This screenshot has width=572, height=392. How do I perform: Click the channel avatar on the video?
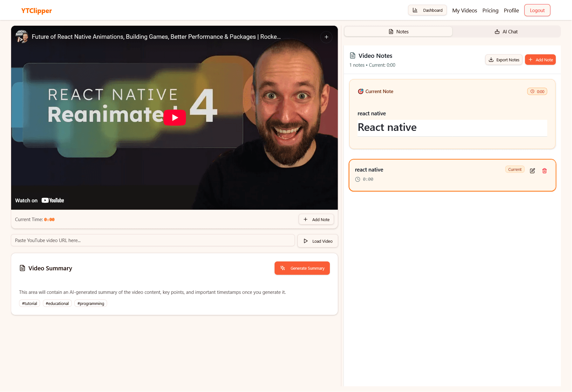point(22,37)
